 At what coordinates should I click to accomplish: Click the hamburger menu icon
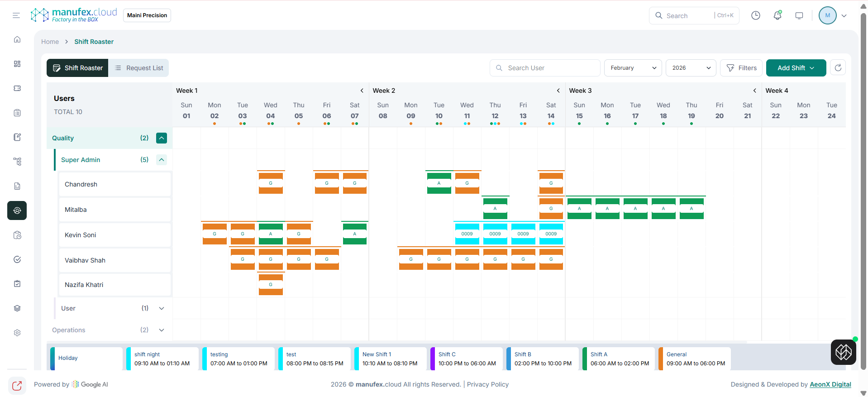(16, 15)
